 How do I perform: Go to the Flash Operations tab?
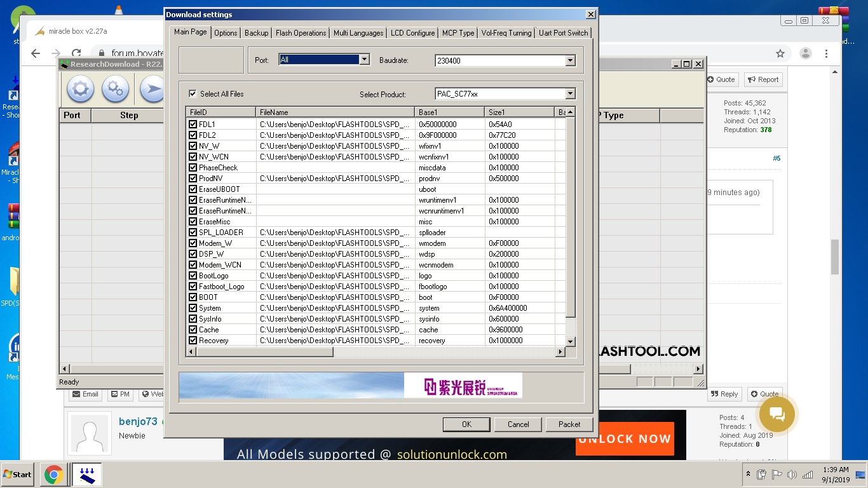pos(301,33)
